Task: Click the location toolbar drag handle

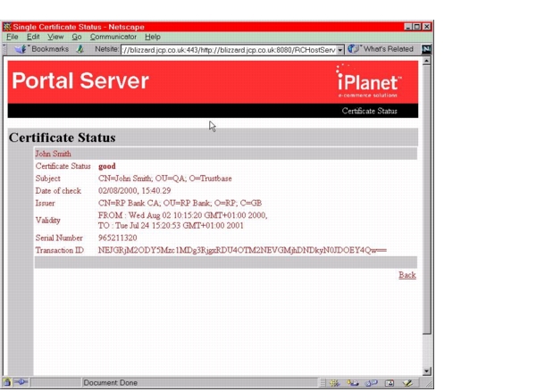Action: click(x=4, y=49)
